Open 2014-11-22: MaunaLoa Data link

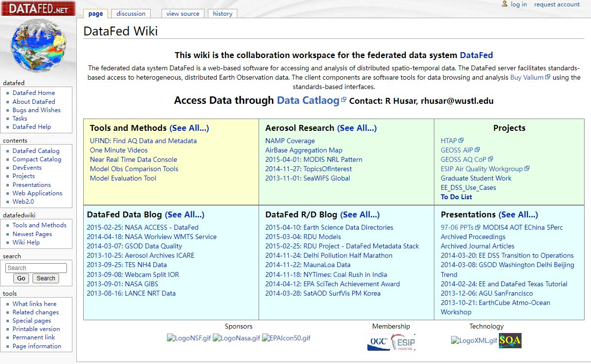pyautogui.click(x=308, y=265)
